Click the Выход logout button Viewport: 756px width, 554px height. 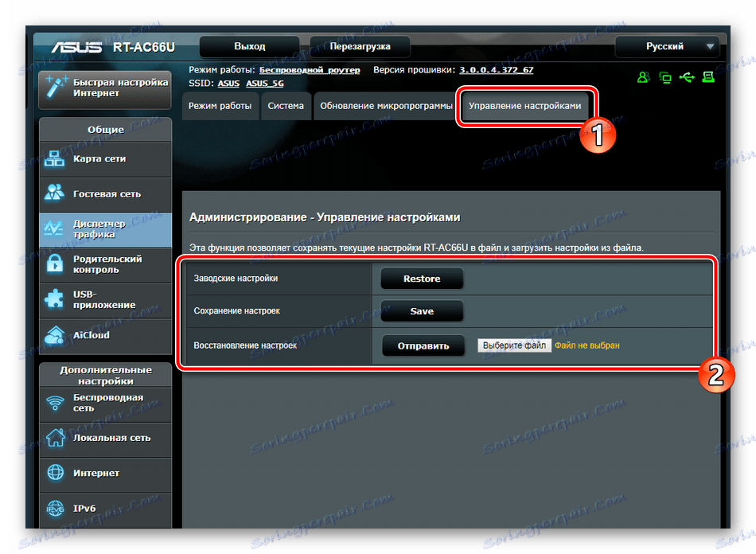click(x=250, y=47)
